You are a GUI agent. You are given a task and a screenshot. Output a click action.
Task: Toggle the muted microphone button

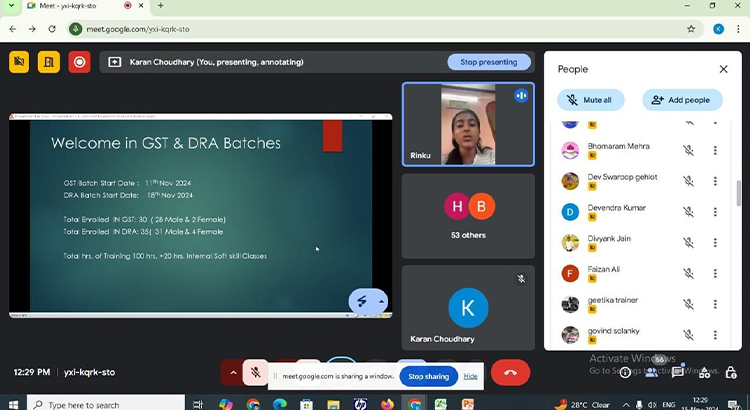[x=256, y=372]
